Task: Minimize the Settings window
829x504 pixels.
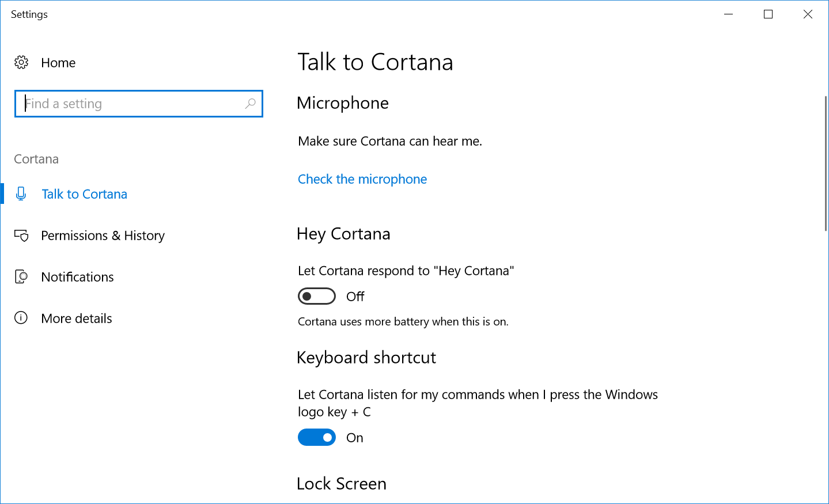Action: (x=729, y=14)
